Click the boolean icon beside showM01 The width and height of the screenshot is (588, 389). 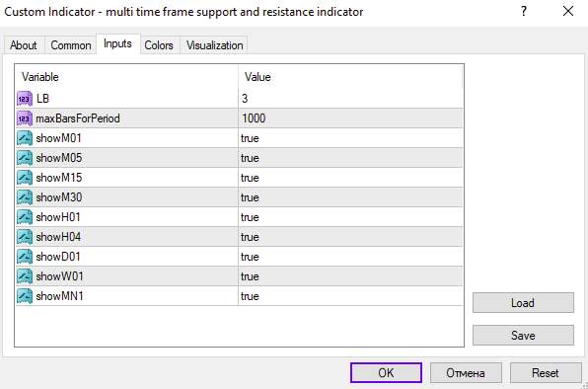tap(25, 138)
